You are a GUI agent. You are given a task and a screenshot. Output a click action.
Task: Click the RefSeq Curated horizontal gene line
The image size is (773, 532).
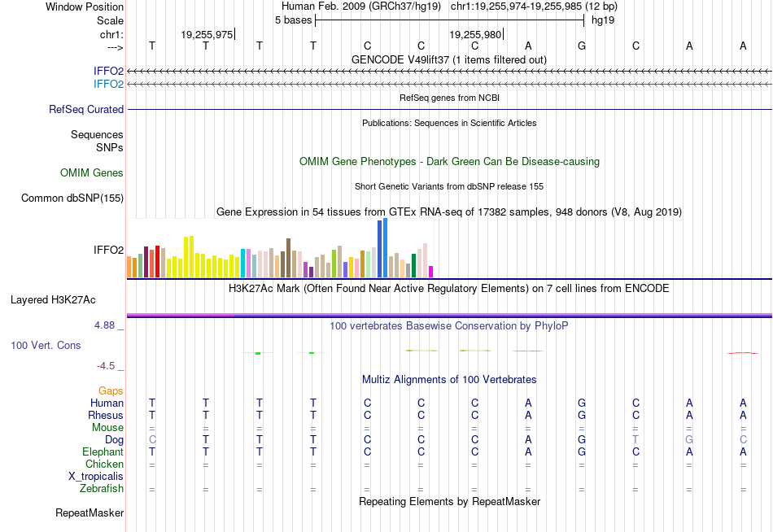pos(449,110)
